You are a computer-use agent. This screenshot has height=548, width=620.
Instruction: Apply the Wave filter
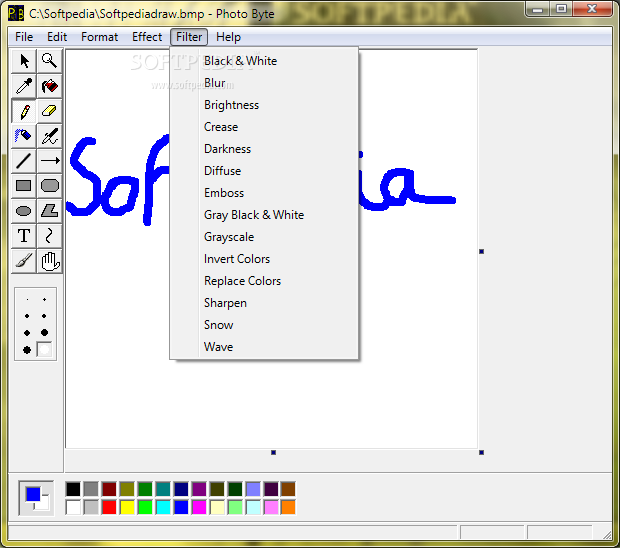point(264,347)
